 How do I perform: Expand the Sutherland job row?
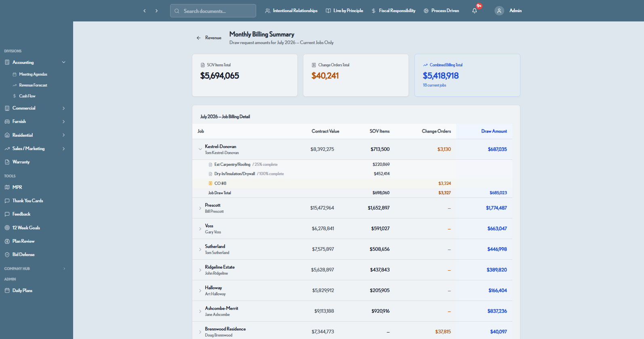pyautogui.click(x=200, y=250)
